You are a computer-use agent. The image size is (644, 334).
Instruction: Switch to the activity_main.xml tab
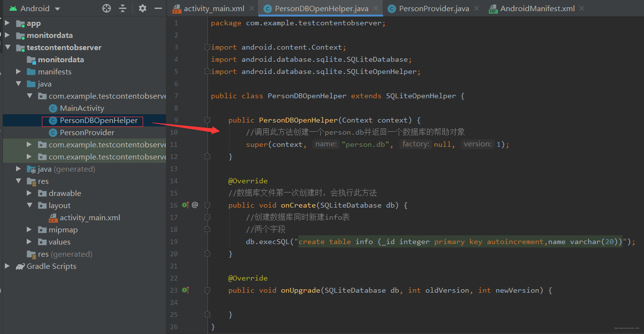214,8
